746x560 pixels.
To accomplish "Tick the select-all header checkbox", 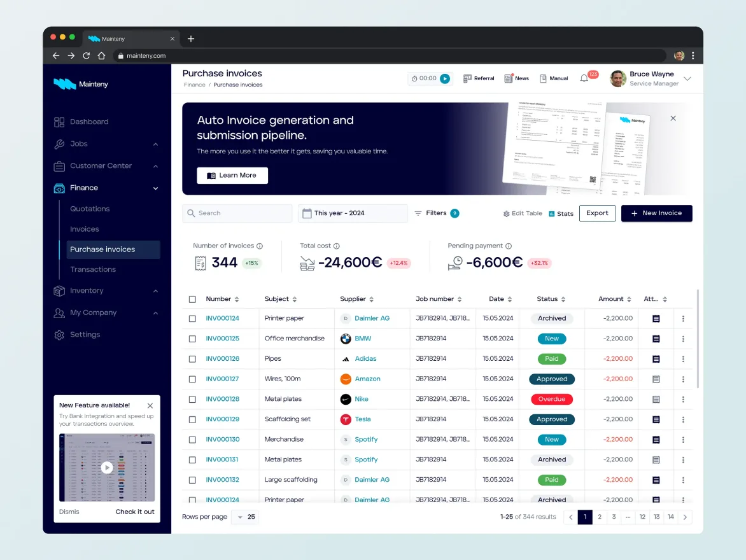I will [x=192, y=299].
